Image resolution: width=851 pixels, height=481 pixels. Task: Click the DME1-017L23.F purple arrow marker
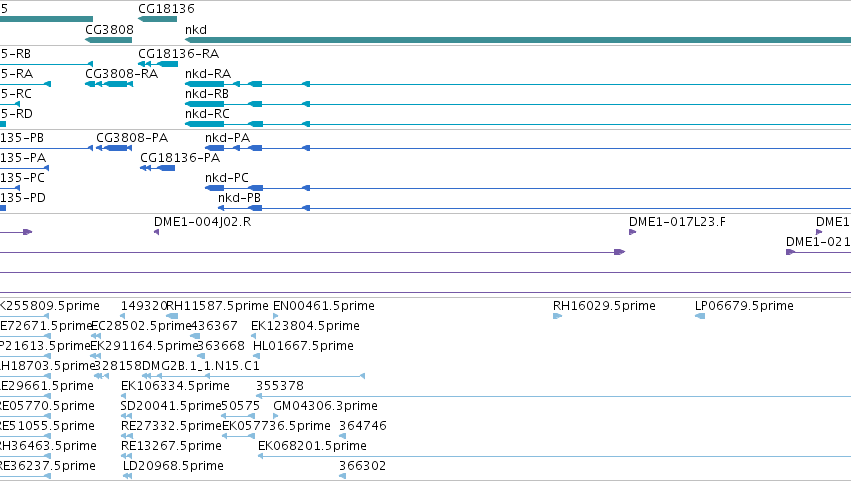[632, 232]
